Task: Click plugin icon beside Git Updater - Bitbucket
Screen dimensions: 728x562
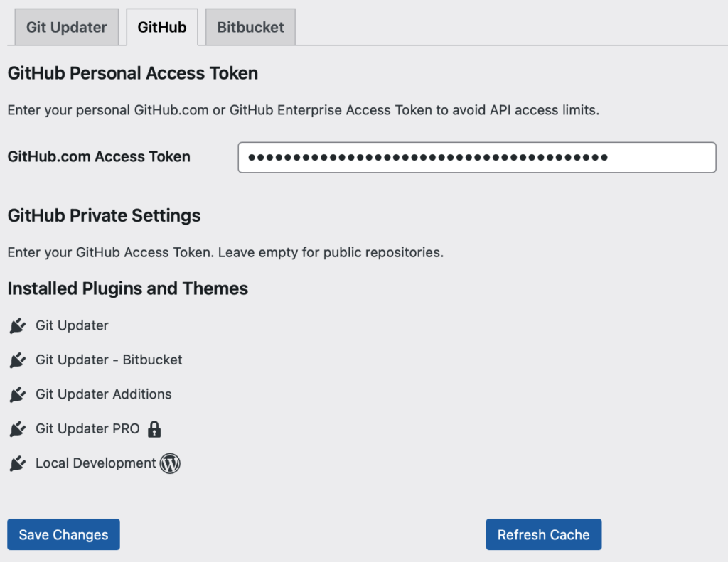Action: 18,360
